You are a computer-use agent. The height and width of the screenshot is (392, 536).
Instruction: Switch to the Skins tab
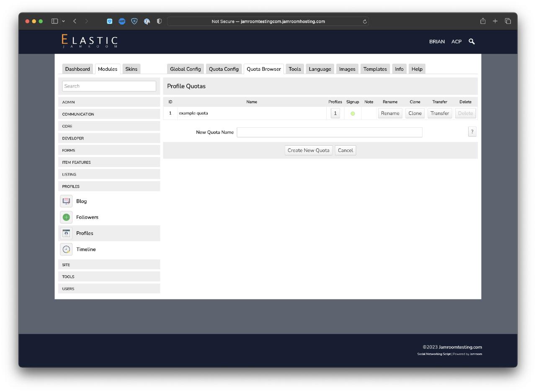(x=131, y=69)
